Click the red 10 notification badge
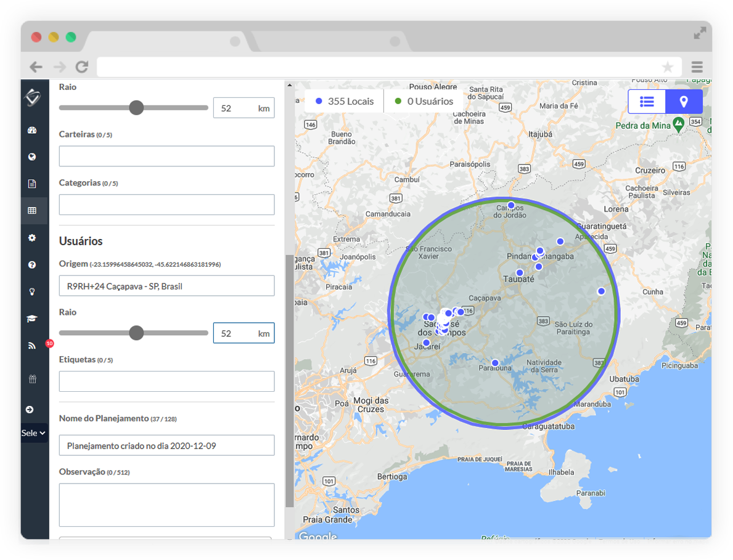 click(49, 343)
